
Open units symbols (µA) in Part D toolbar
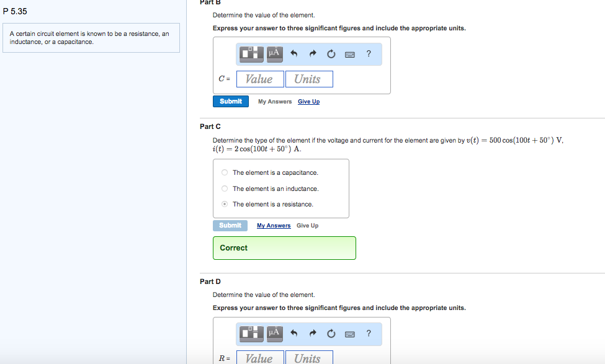274,334
